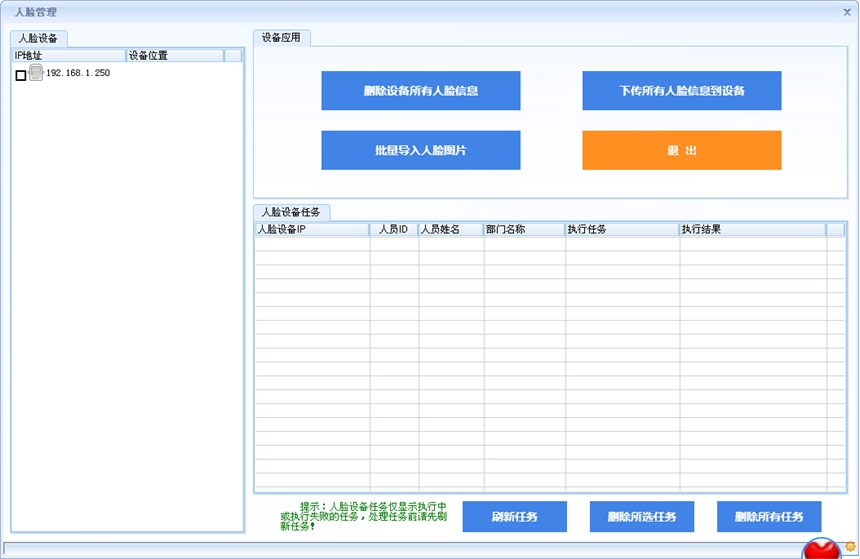Click the 执行结果 column header
860x559 pixels.
click(752, 230)
